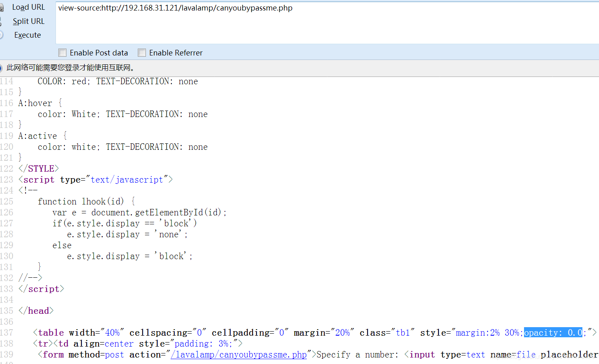Image resolution: width=599 pixels, height=364 pixels.
Task: Click the 'COLOR: red' declaration line
Action: point(118,81)
